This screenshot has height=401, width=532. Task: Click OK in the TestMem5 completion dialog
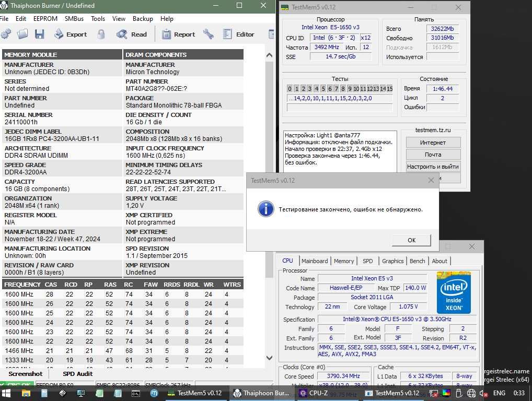coord(412,240)
